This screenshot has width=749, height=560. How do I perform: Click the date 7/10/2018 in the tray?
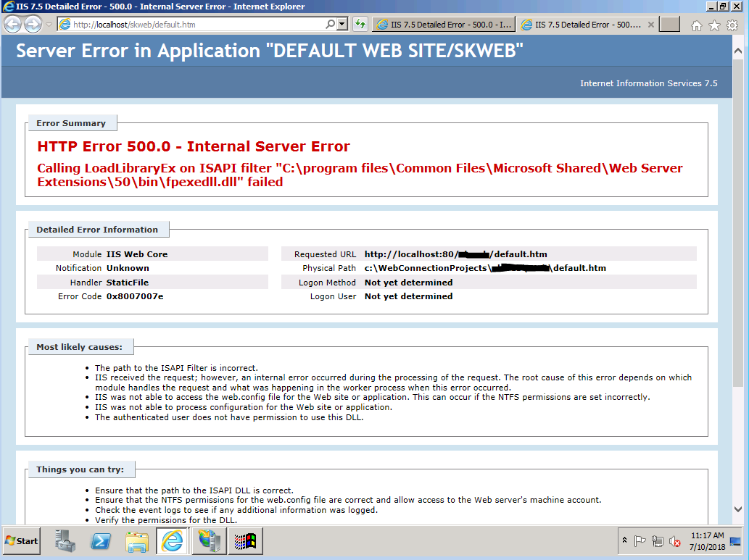click(708, 547)
